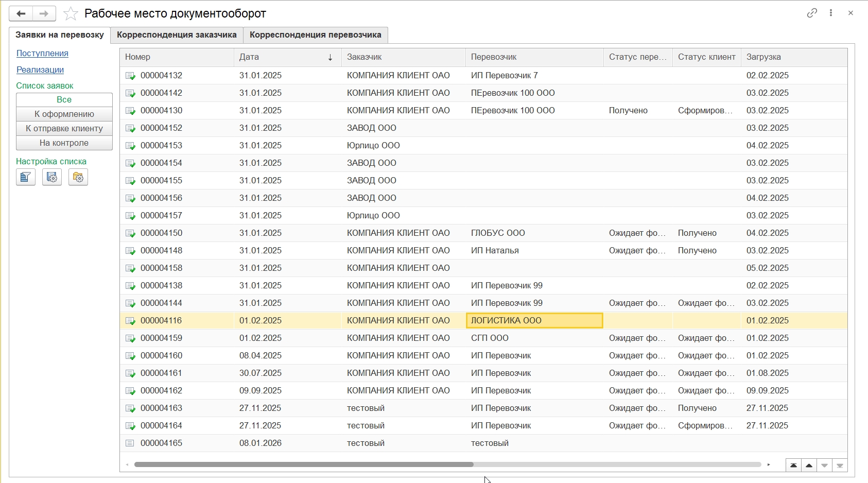Jump to last row with bottom arrow
This screenshot has height=483, width=868.
(840, 465)
